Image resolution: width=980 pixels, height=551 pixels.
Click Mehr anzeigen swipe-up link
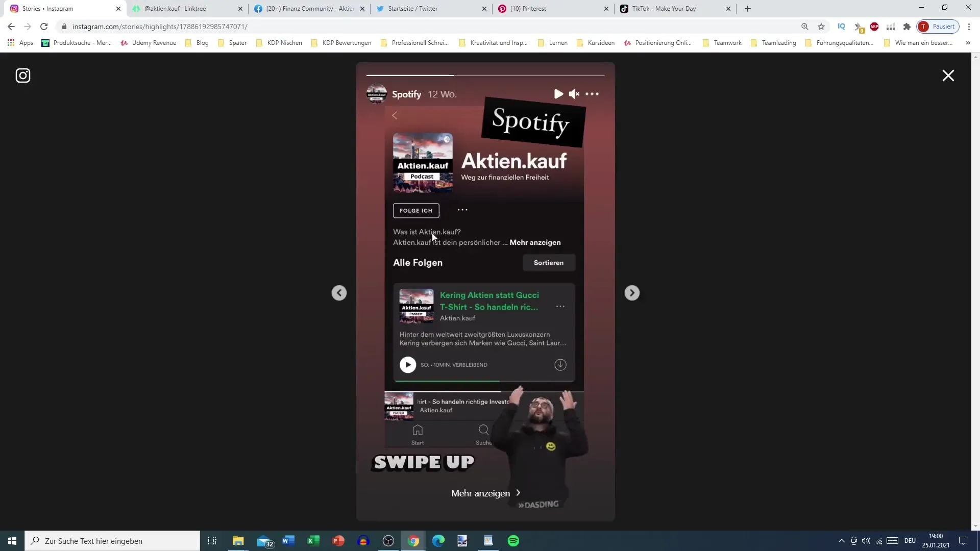[485, 493]
